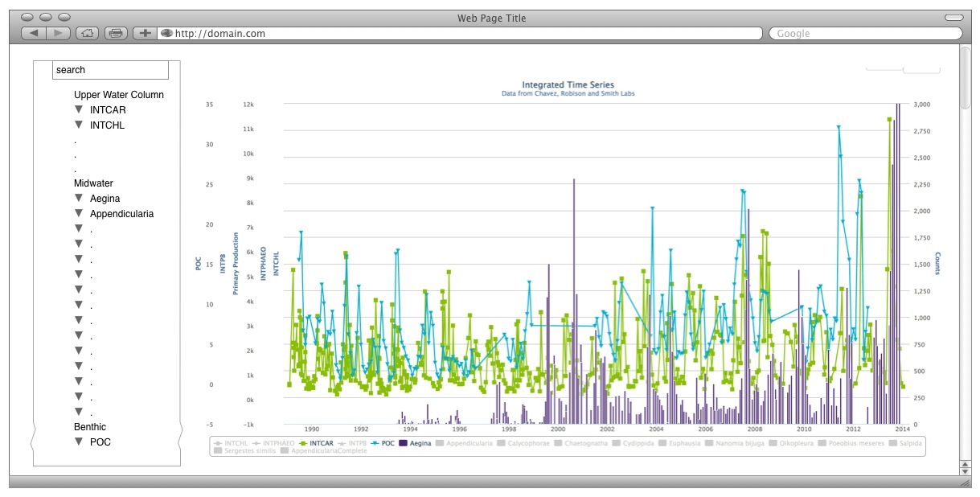
Task: Hide the POC series via chart legend
Action: coord(383,443)
